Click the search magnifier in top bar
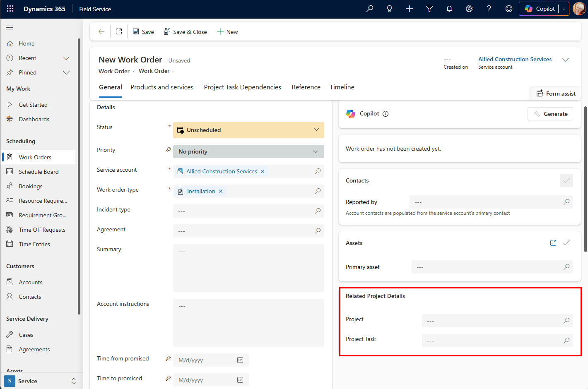This screenshot has height=389, width=588. click(370, 9)
